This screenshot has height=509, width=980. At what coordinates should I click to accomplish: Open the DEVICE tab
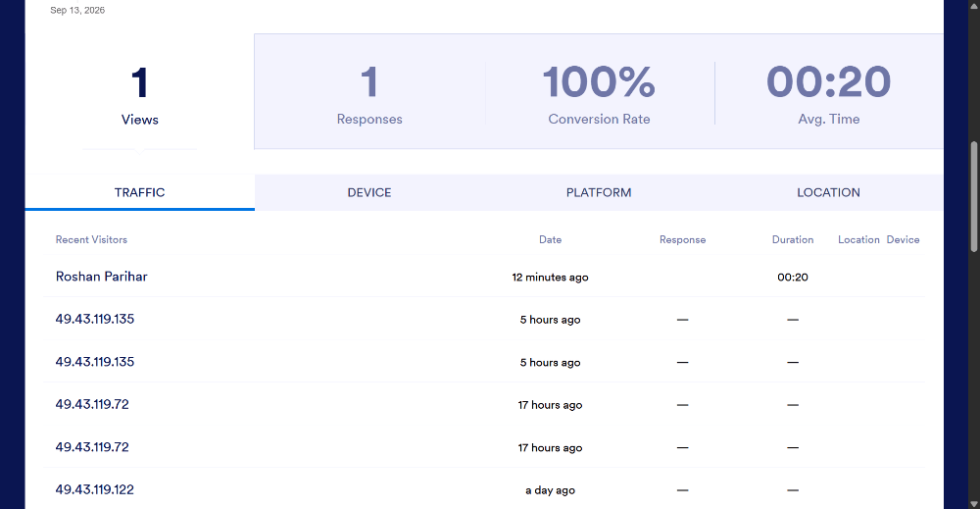369,192
